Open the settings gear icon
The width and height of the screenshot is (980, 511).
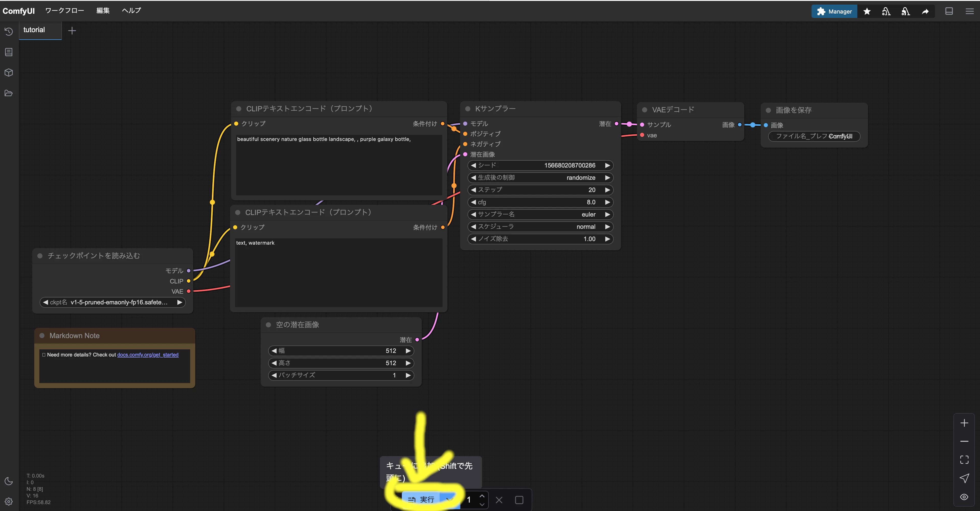(x=9, y=502)
